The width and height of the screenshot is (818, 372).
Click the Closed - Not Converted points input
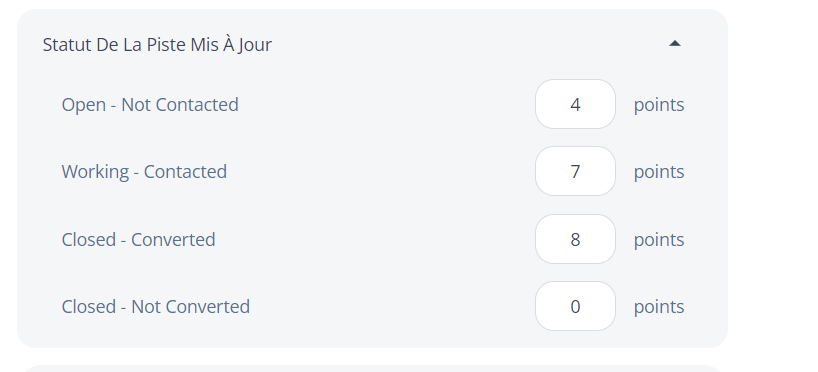click(575, 306)
